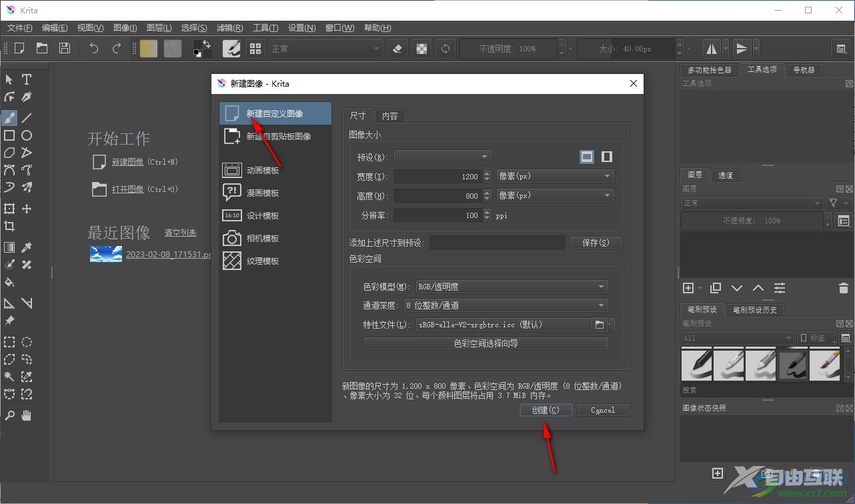Select the Pan hand tool
Viewport: 855px width, 504px height.
click(x=27, y=415)
